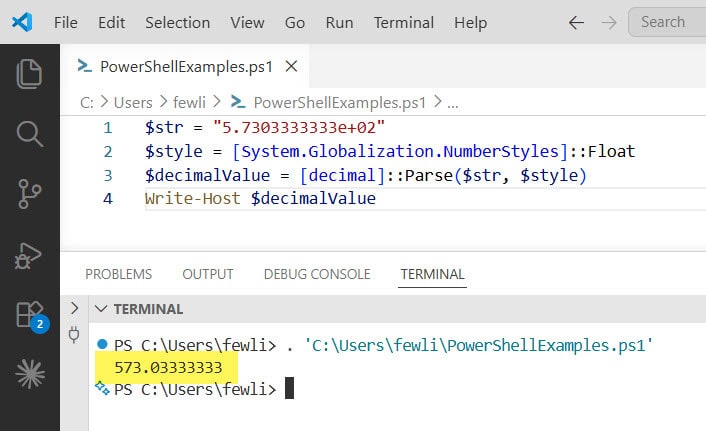Image resolution: width=706 pixels, height=431 pixels.
Task: Open the Search view in activity bar
Action: (29, 134)
